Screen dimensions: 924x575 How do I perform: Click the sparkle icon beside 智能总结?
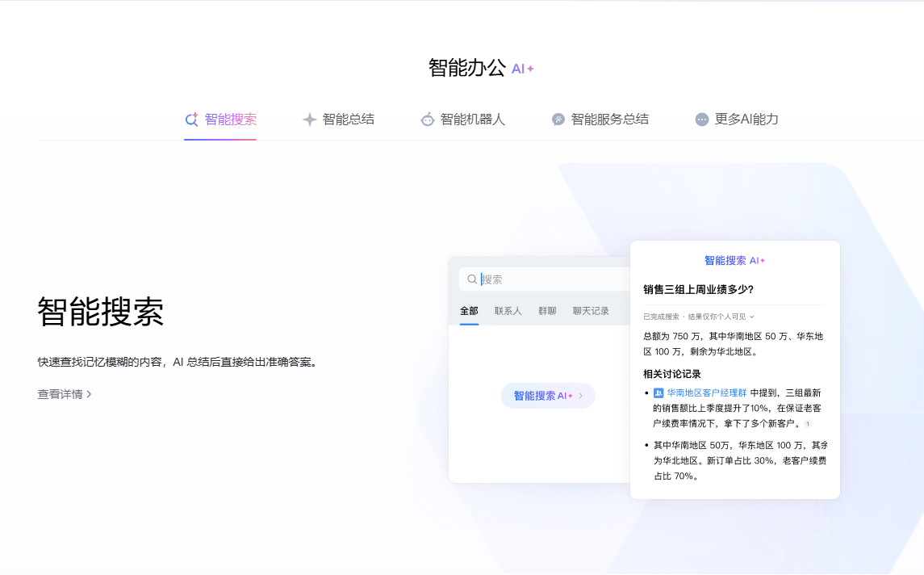click(309, 120)
